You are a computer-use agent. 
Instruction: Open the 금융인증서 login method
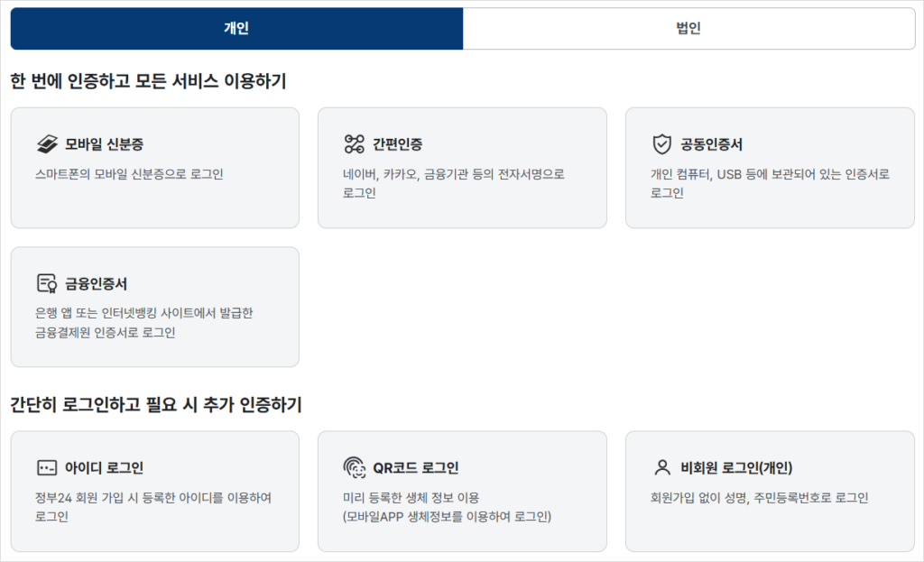(x=154, y=307)
